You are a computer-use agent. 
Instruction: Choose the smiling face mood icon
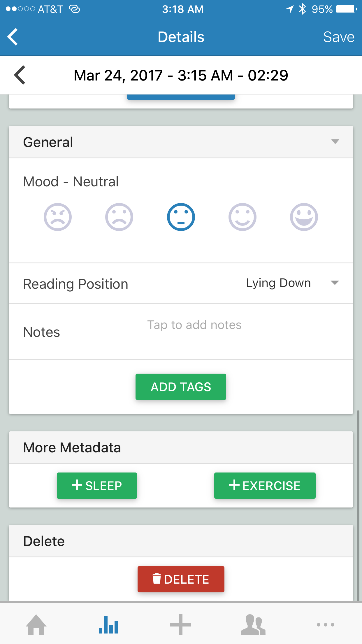click(x=242, y=217)
